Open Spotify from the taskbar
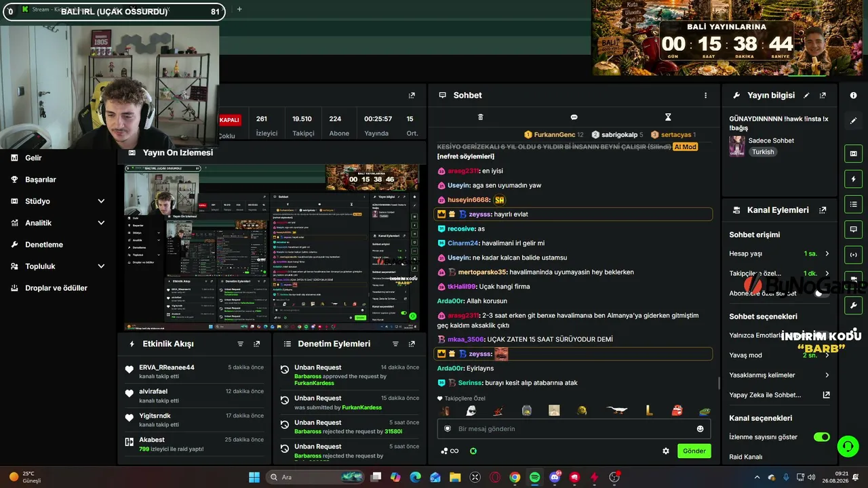 coord(534,477)
